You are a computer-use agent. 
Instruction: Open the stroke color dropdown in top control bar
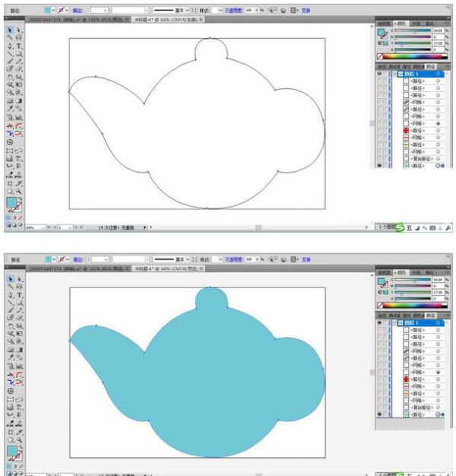point(68,11)
